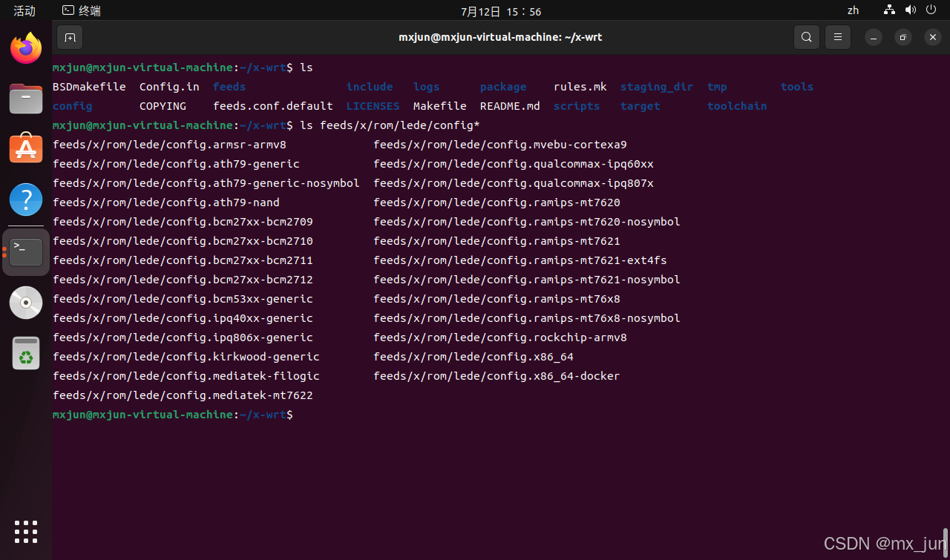The image size is (950, 560).
Task: Open the power menu in top bar
Action: point(932,10)
